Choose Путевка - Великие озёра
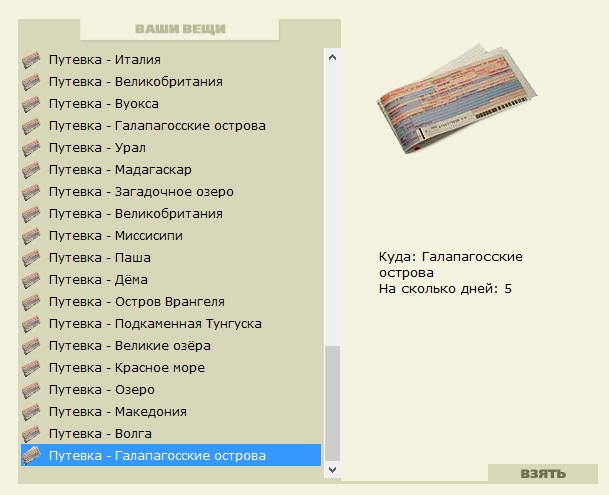Screen dimensions: 609x495 [x=171, y=346]
